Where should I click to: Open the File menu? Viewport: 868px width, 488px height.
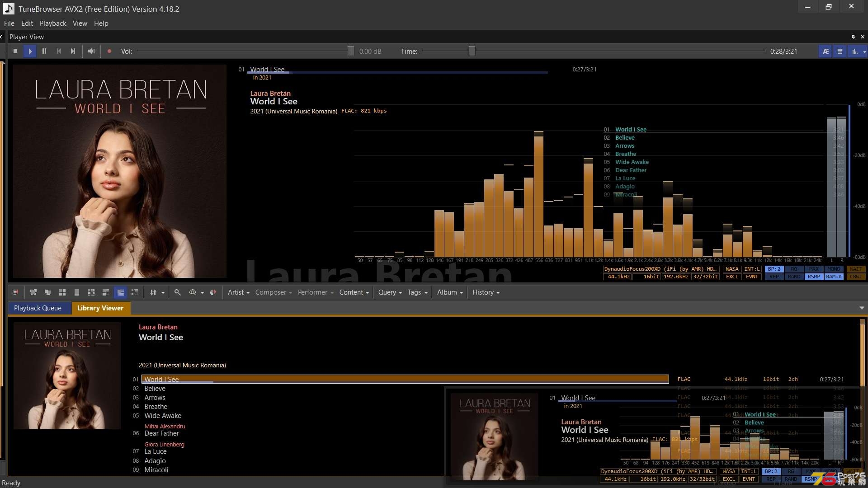pyautogui.click(x=9, y=23)
